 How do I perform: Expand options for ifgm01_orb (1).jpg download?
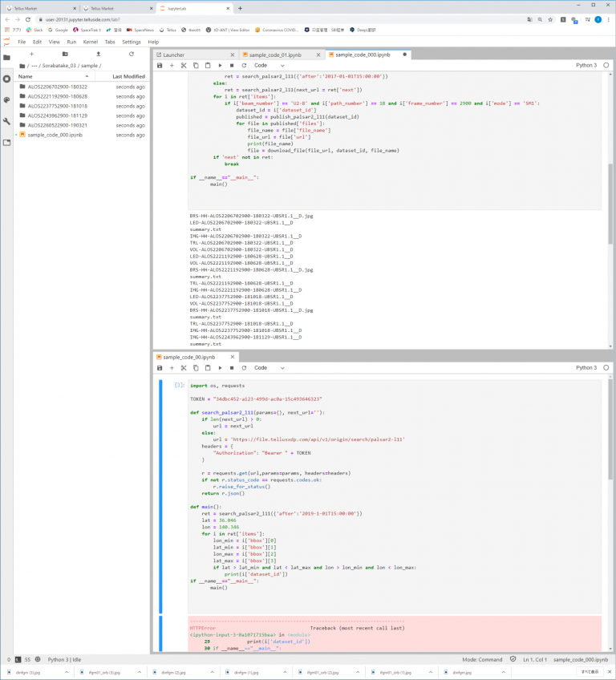coord(431,672)
